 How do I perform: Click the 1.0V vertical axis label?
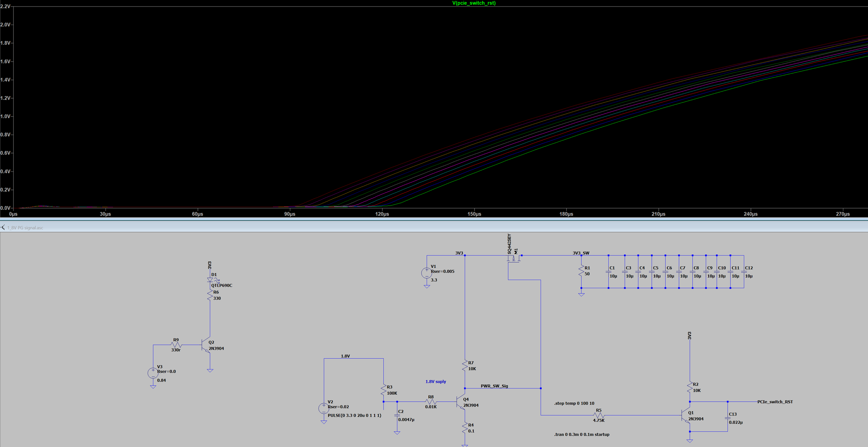[5, 116]
